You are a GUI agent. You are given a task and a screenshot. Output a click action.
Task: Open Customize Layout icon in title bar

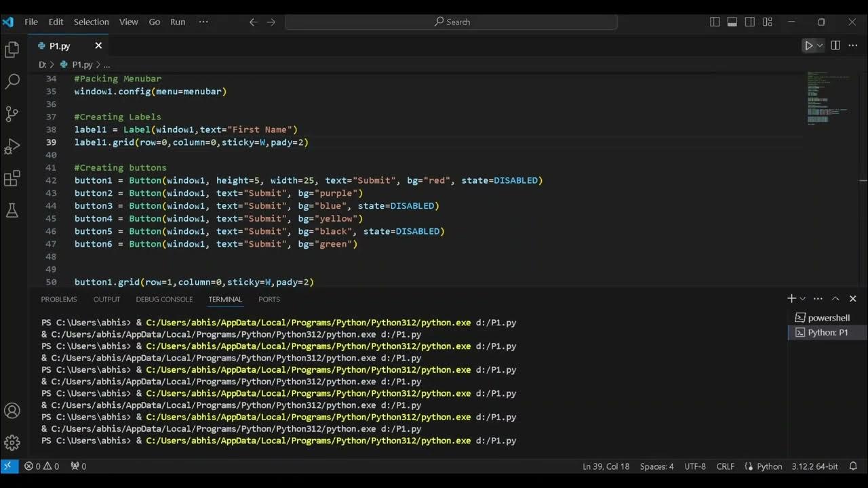tap(768, 22)
